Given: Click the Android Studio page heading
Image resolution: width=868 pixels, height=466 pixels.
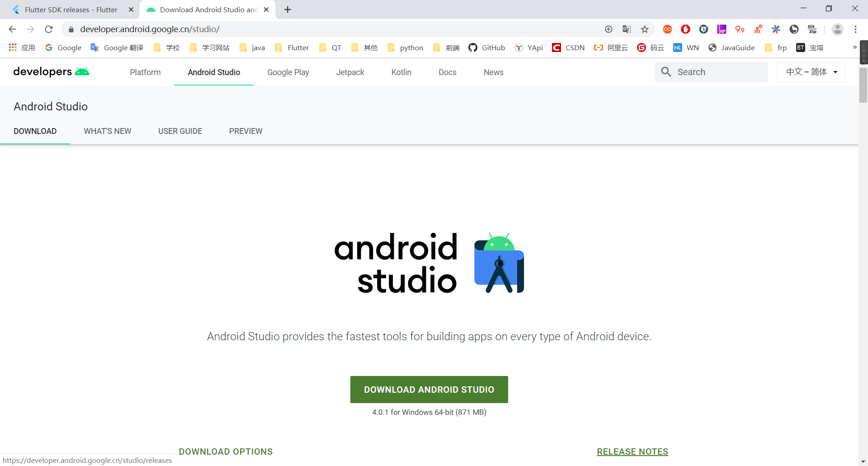Looking at the screenshot, I should click(51, 107).
